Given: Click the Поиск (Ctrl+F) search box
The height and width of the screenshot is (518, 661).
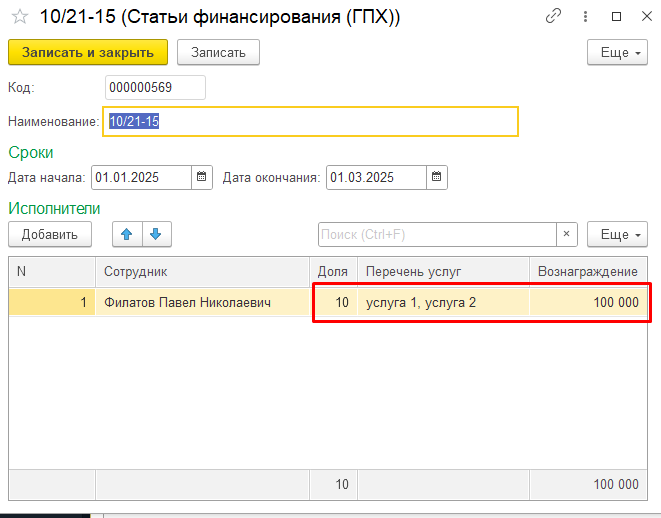Looking at the screenshot, I should (x=437, y=234).
